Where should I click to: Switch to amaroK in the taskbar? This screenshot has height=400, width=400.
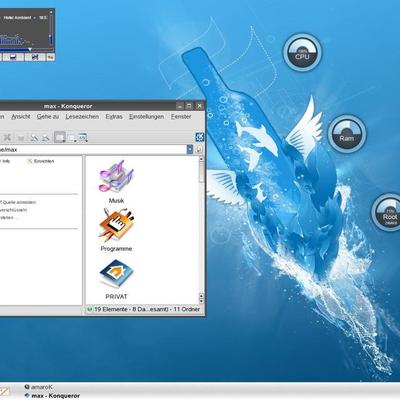click(39, 387)
